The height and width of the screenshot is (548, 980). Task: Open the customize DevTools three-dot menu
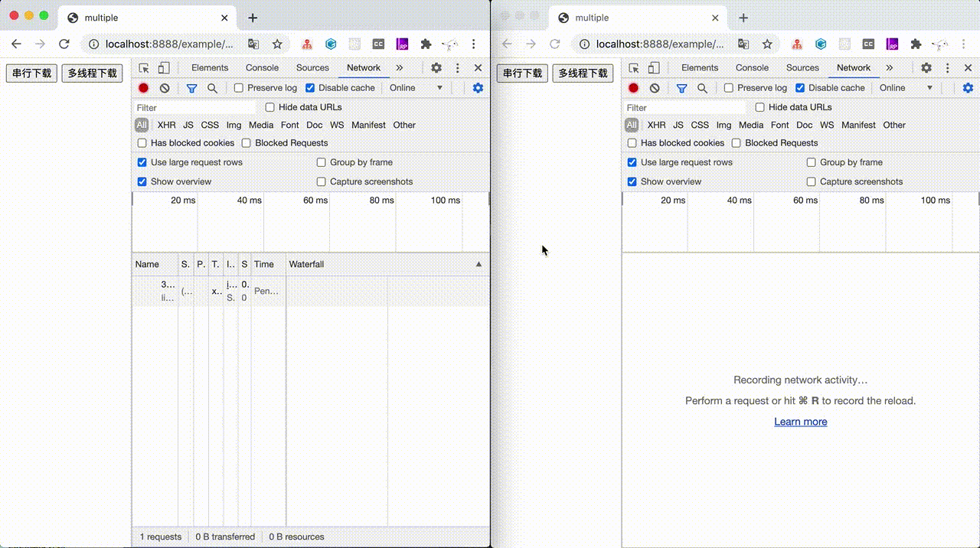(x=458, y=68)
